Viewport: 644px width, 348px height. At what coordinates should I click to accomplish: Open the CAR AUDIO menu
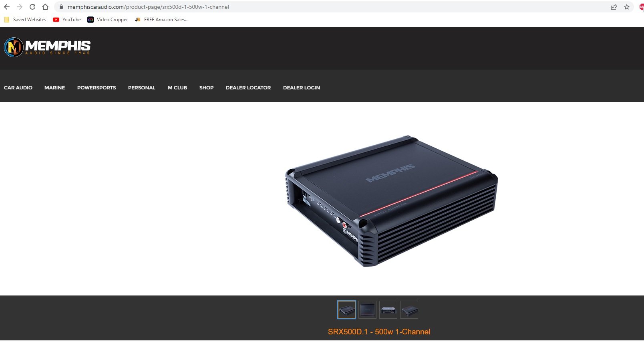click(x=18, y=88)
